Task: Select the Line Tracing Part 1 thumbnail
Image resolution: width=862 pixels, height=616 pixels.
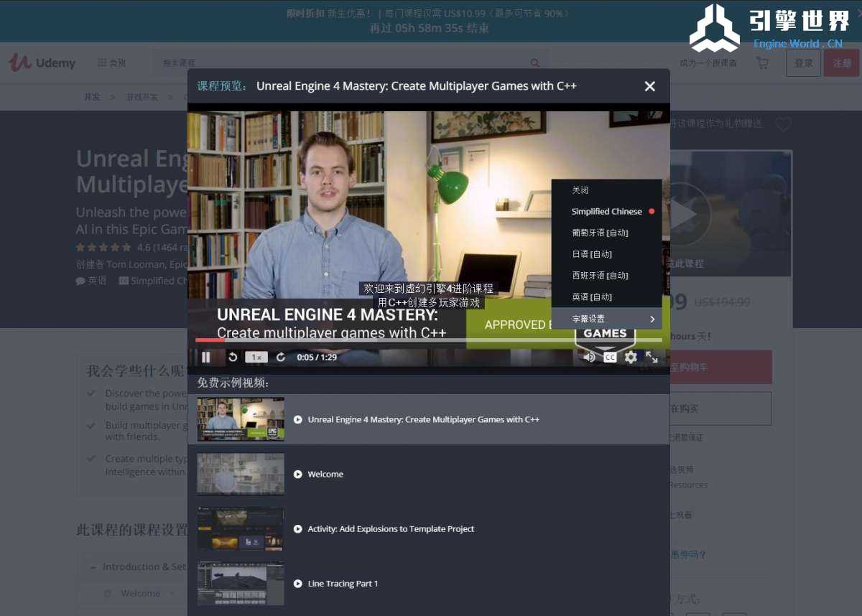Action: click(x=241, y=584)
